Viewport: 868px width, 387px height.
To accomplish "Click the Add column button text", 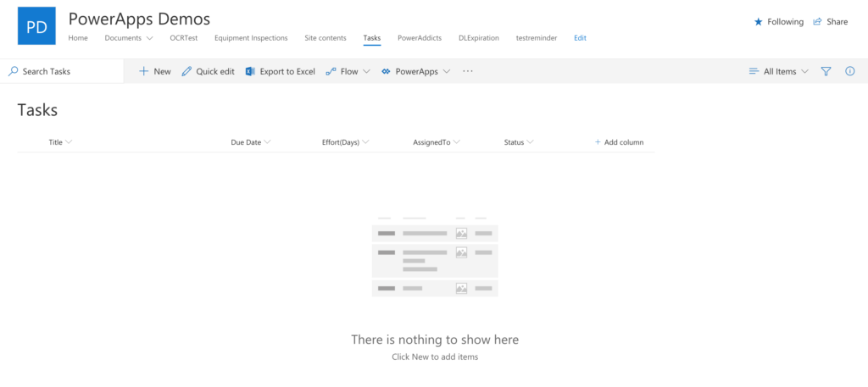I will pyautogui.click(x=624, y=142).
